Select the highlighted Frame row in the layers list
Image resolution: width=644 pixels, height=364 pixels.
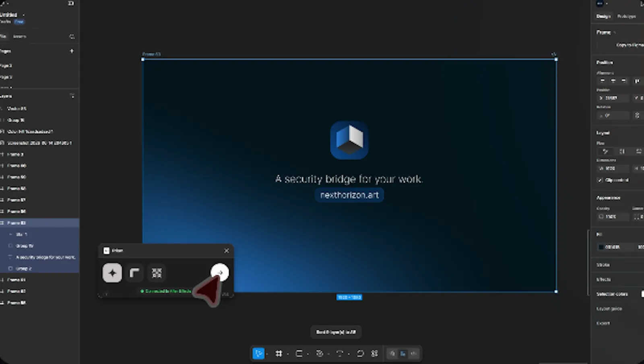(x=39, y=223)
